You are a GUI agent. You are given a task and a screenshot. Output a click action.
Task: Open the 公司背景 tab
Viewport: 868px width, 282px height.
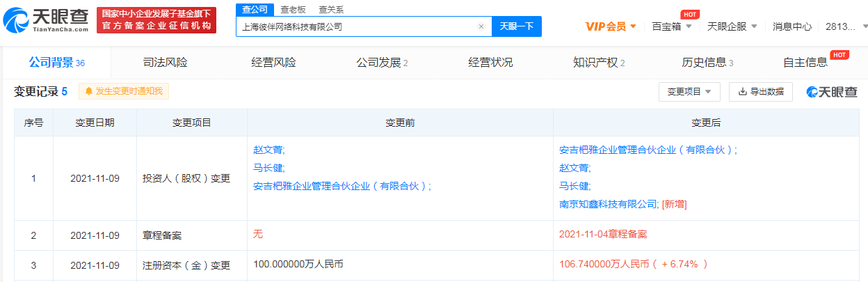click(x=56, y=63)
